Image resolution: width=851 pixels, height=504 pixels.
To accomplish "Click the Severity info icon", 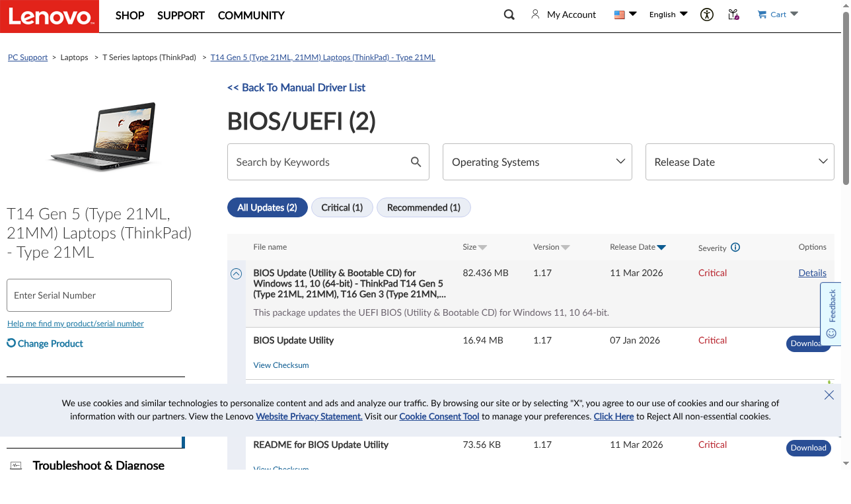I will click(x=735, y=248).
